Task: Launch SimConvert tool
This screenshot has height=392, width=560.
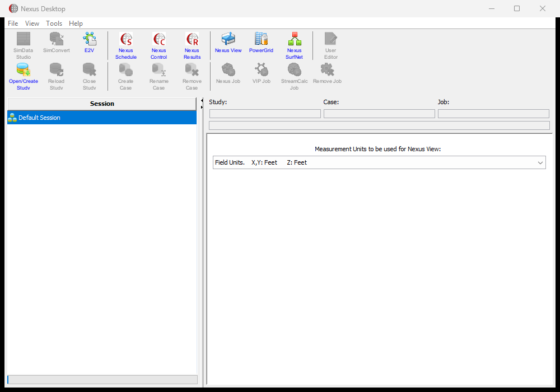Action: click(x=57, y=43)
